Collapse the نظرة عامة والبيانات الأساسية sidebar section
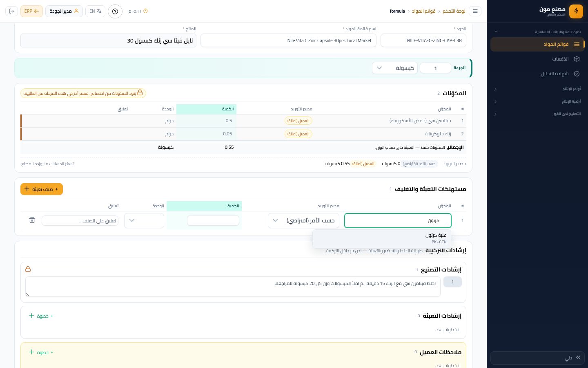This screenshot has width=588, height=368. tap(537, 32)
